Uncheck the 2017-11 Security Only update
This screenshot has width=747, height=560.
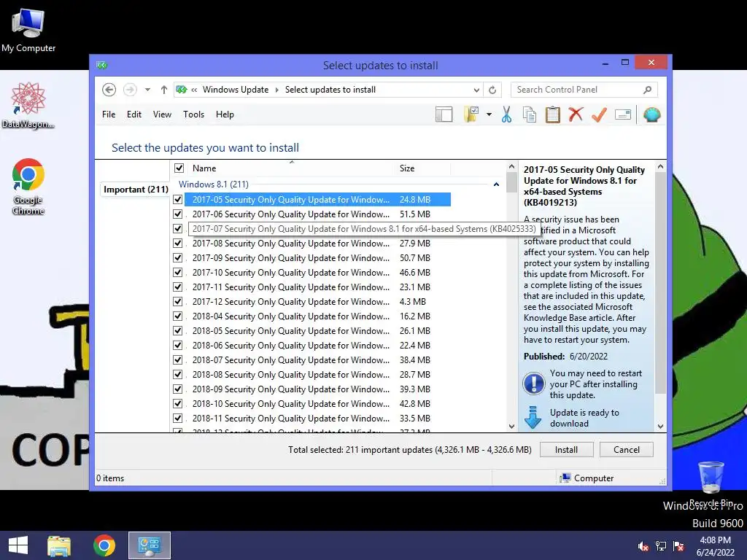(x=178, y=287)
